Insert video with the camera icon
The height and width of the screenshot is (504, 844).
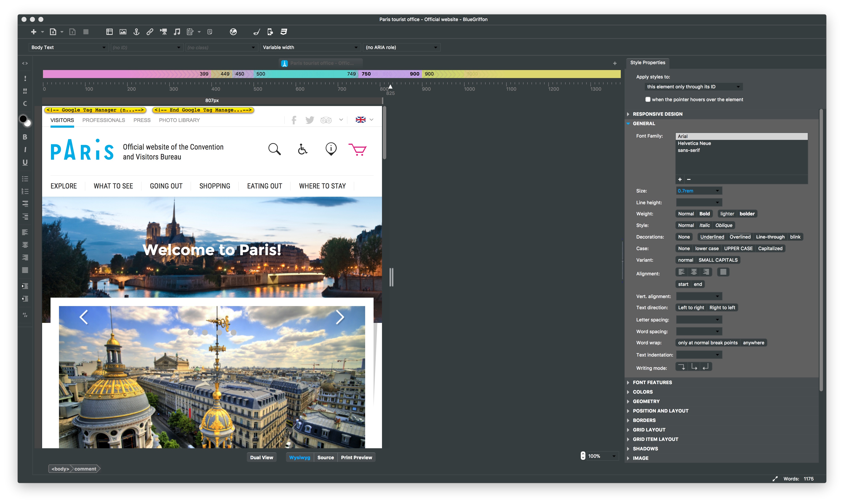[163, 32]
